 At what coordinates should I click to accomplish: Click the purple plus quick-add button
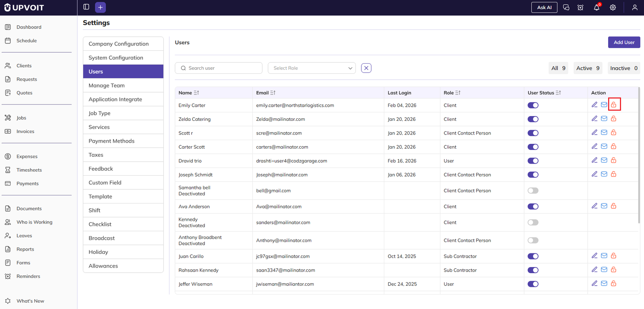pyautogui.click(x=100, y=7)
